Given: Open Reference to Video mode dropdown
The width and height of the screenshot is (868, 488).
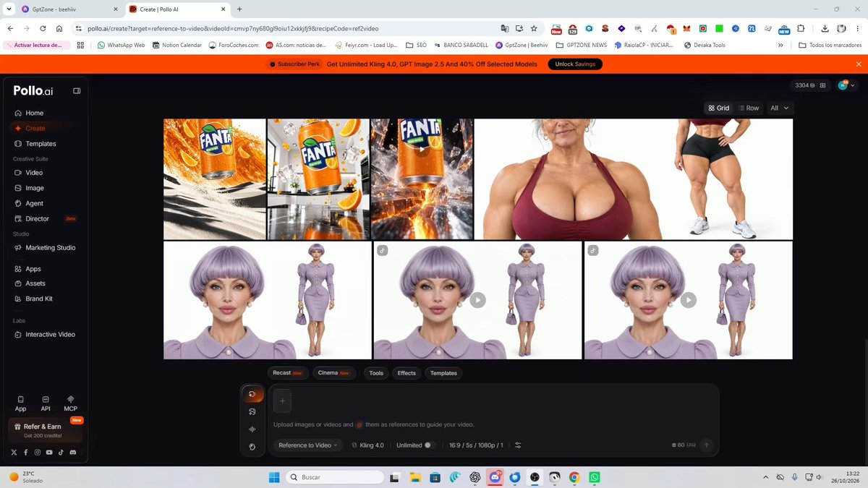Looking at the screenshot, I should click(x=308, y=445).
